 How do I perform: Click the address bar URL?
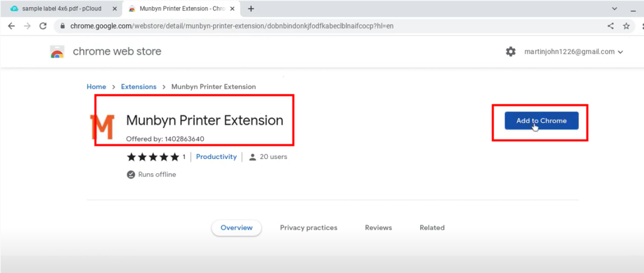pos(232,26)
